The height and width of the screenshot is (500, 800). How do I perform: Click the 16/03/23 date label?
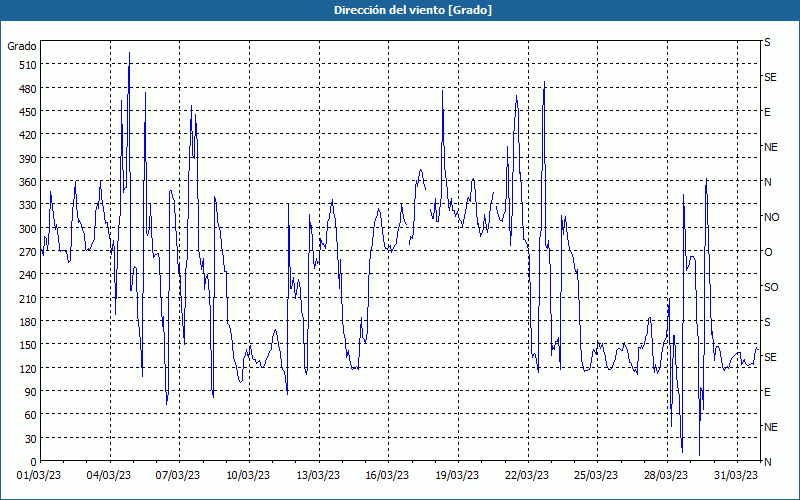(x=387, y=476)
